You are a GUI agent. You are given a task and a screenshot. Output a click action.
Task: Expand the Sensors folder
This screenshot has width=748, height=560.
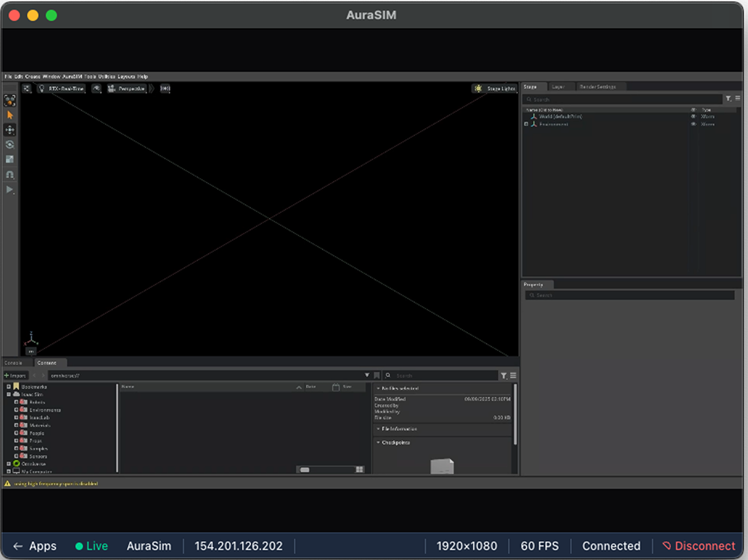click(x=16, y=456)
